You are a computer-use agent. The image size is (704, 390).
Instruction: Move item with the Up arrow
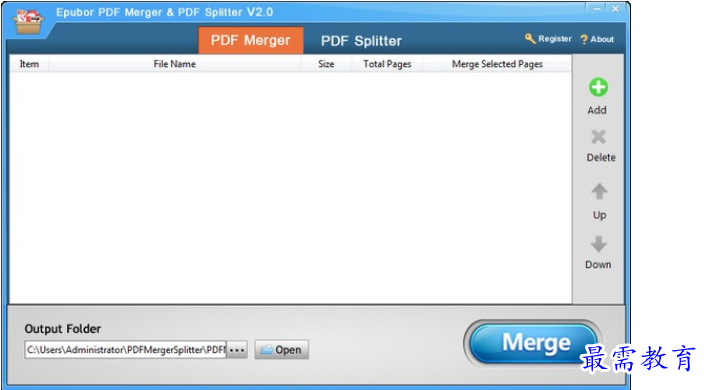click(x=599, y=192)
